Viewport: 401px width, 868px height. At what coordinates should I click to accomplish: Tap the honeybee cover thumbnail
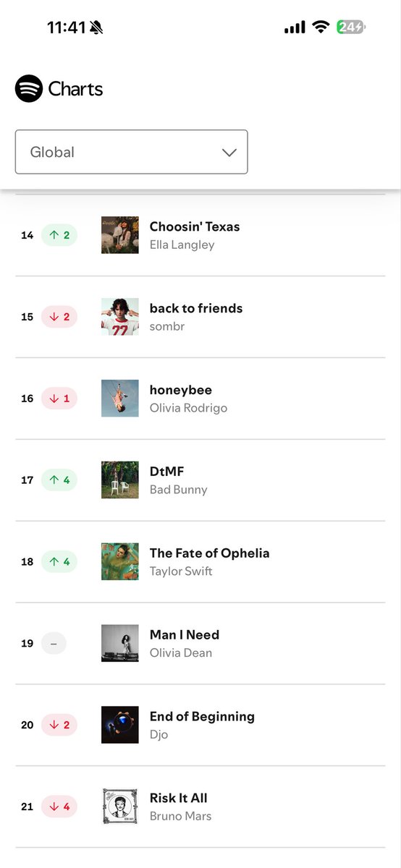[x=120, y=399]
